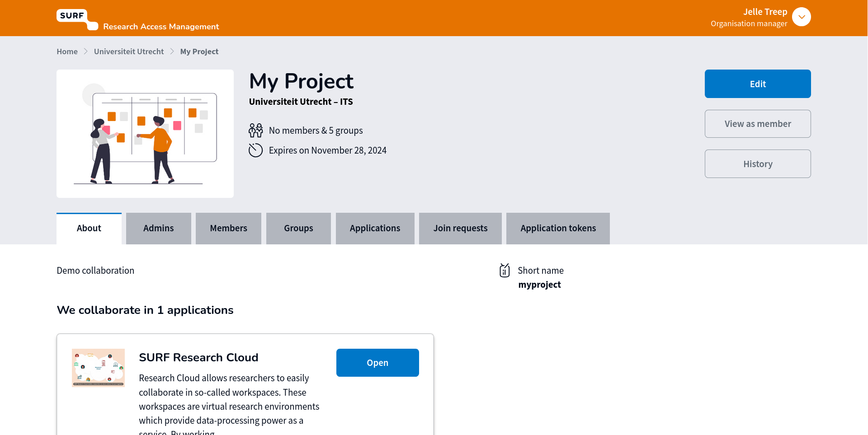Click View as member button
Image resolution: width=868 pixels, height=435 pixels.
point(757,124)
